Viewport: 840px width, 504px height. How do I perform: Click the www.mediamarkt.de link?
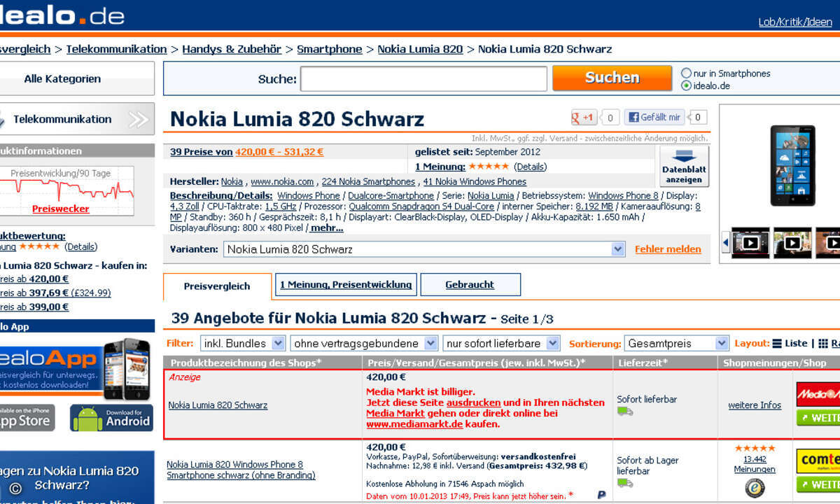(414, 424)
